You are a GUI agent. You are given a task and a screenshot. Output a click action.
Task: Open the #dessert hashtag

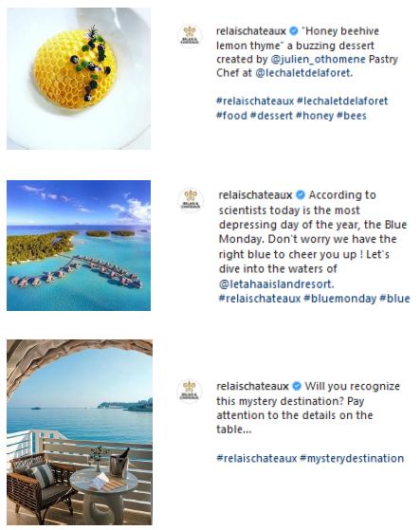tap(271, 116)
